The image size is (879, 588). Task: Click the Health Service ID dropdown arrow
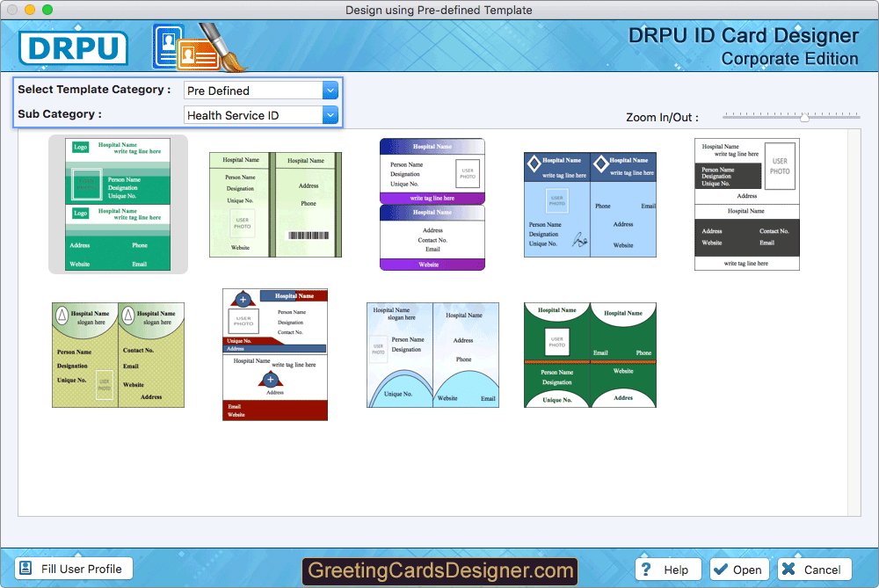pos(331,115)
